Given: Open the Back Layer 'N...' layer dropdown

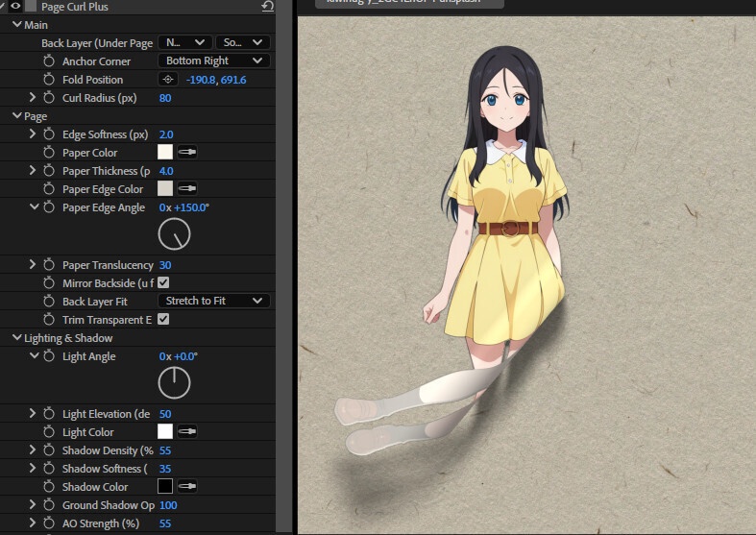Looking at the screenshot, I should [x=185, y=42].
